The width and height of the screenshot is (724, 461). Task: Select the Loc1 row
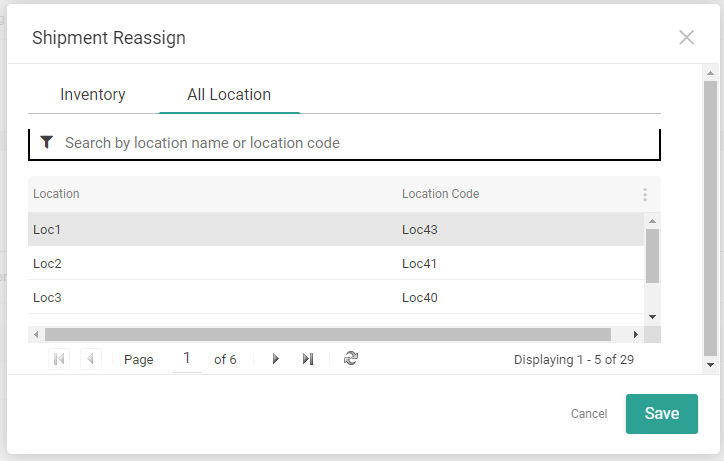(336, 229)
